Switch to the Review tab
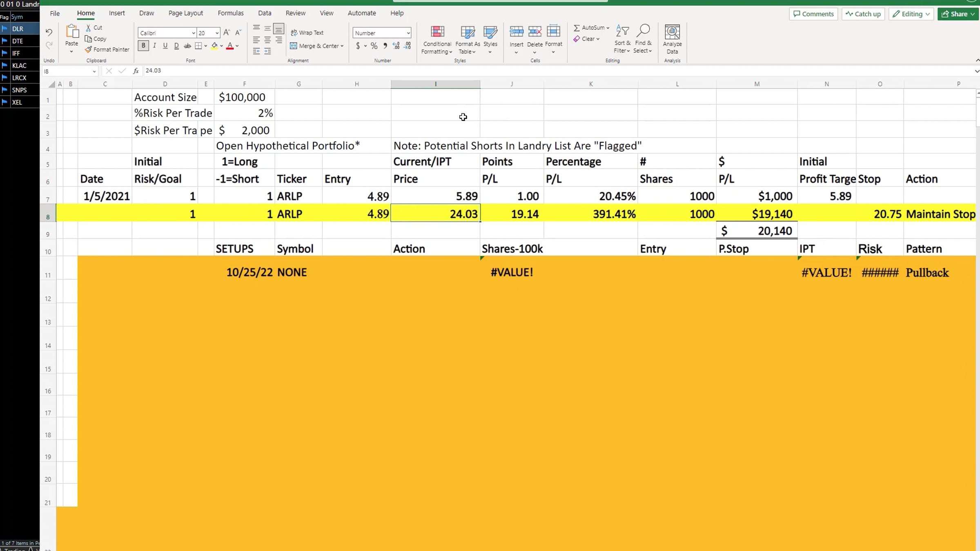This screenshot has width=980, height=551. (x=296, y=13)
